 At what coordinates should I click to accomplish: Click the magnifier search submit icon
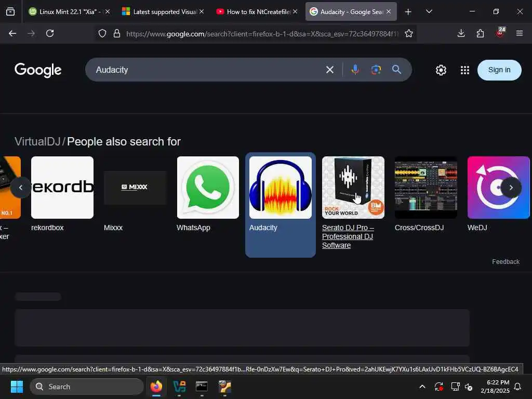396,70
